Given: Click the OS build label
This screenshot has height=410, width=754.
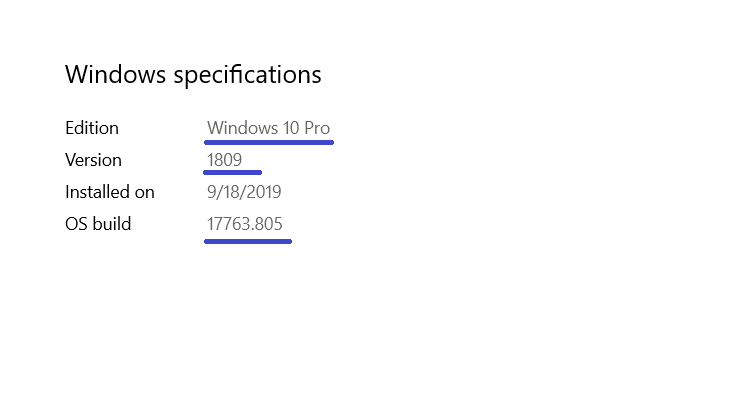Looking at the screenshot, I should pyautogui.click(x=98, y=224).
